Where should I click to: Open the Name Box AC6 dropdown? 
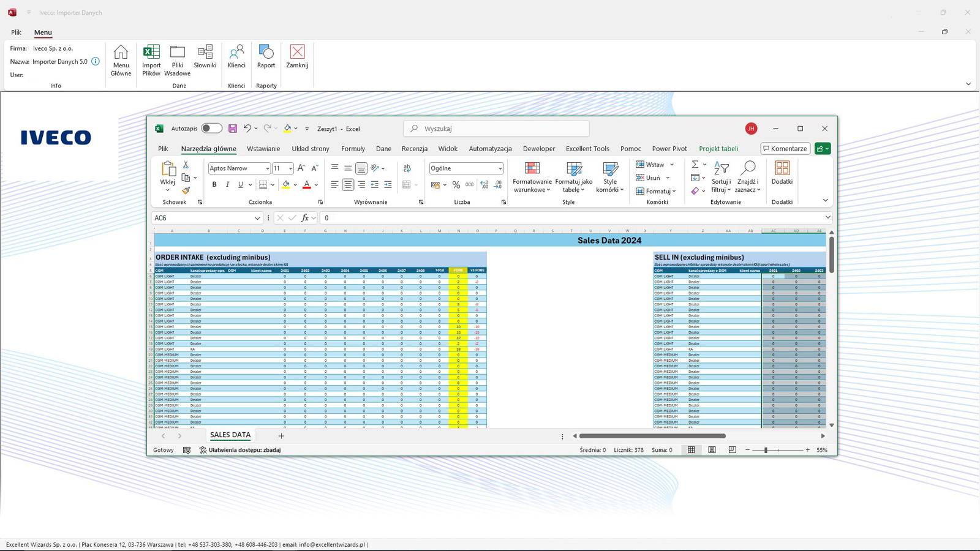(x=257, y=218)
